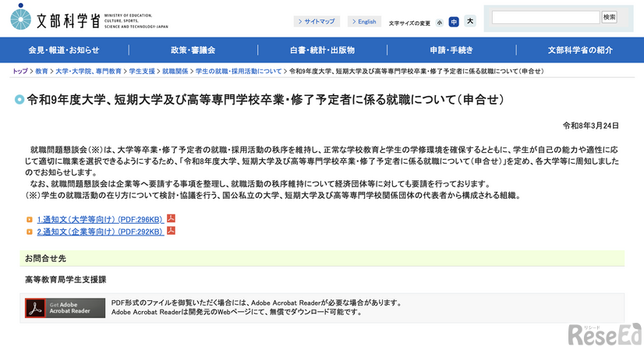Viewport: 644px width, 347px height.
Task: Open the 申請・手続き menu
Action: click(x=451, y=50)
